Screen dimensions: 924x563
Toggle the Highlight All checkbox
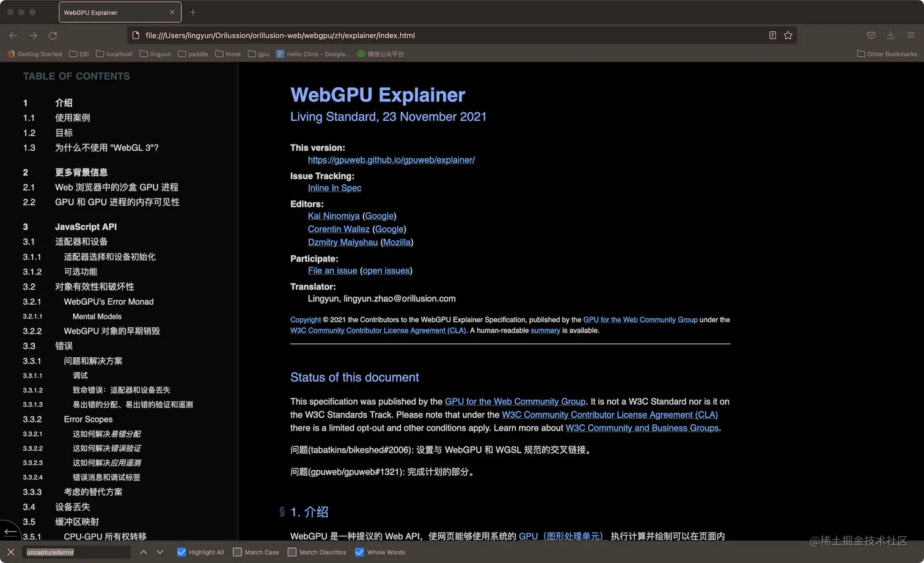[182, 552]
